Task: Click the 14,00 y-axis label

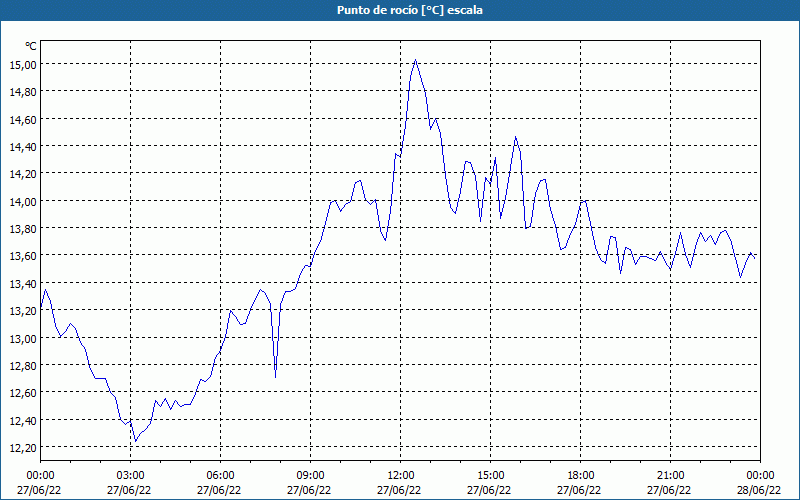Action: (23, 202)
